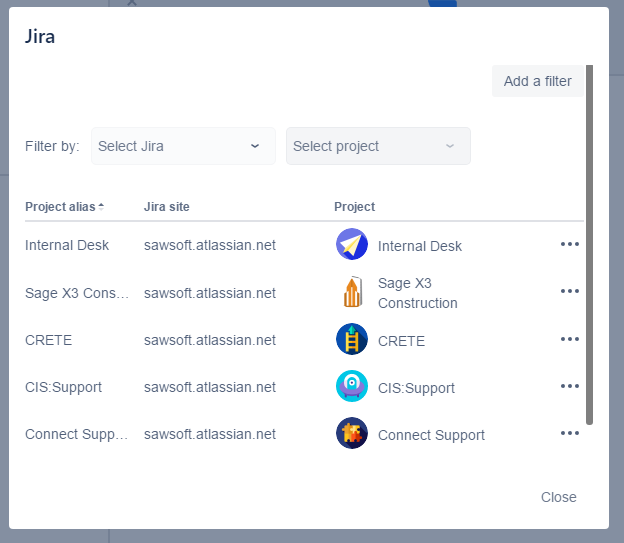The image size is (624, 543).
Task: Select the Internal Desk alias cell
Action: tap(67, 245)
